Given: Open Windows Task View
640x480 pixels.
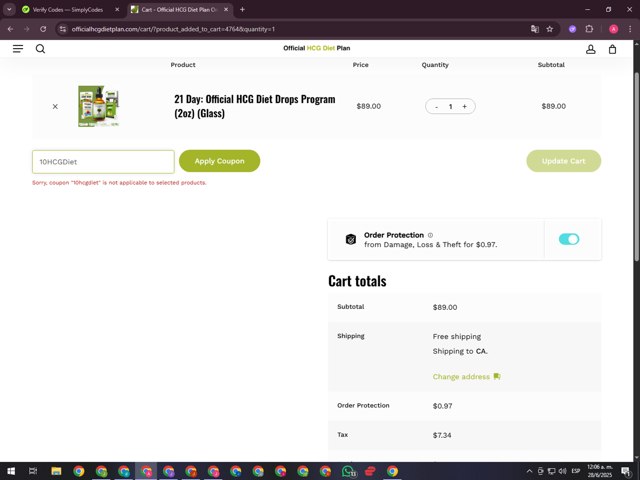Looking at the screenshot, I should pyautogui.click(x=33, y=471).
